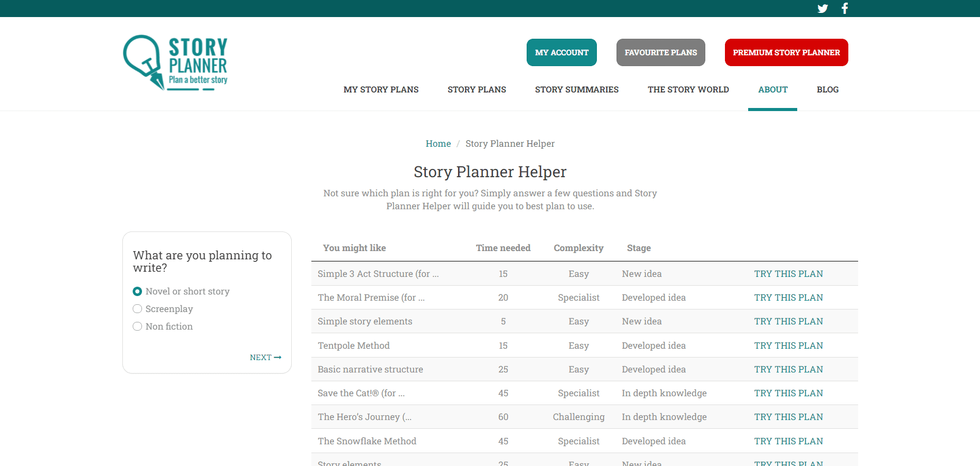Open FAVOURITE PLANS
This screenshot has width=980, height=466.
[x=660, y=52]
